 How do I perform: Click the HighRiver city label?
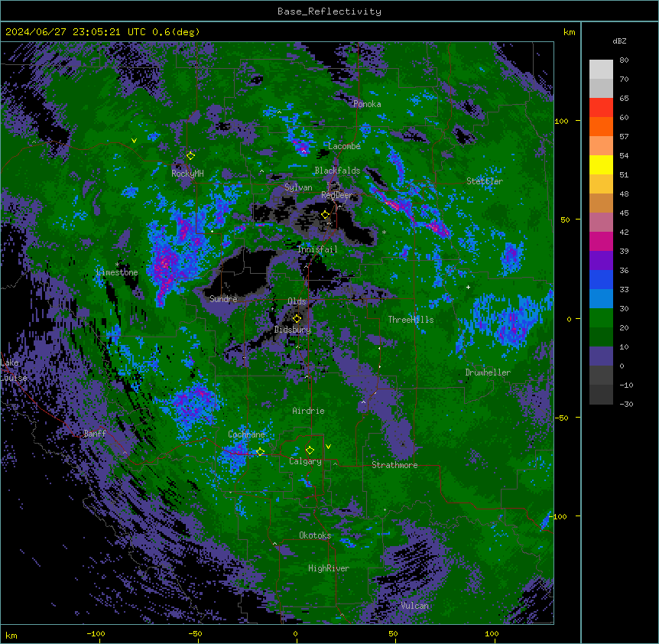coord(329,568)
